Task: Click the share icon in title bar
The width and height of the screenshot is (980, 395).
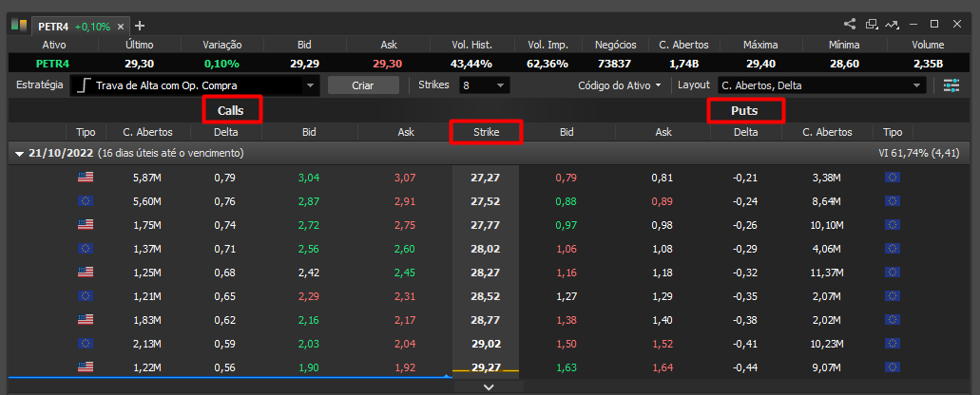Action: point(850,25)
